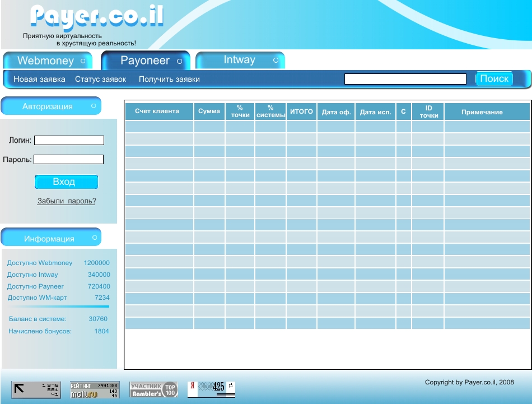Click the Дата исп. column header
Image resolution: width=532 pixels, height=404 pixels.
click(375, 112)
